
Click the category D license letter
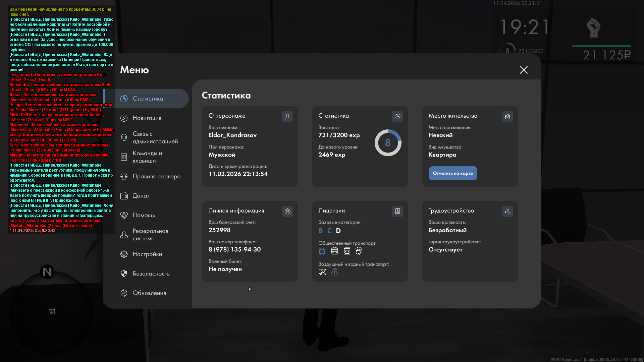(x=338, y=231)
